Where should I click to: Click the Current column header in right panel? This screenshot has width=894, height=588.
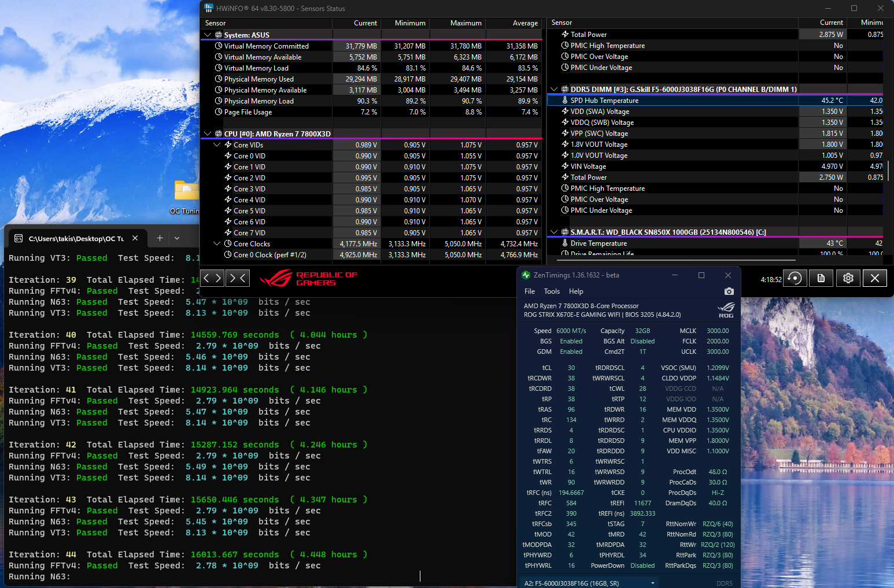pyautogui.click(x=822, y=23)
